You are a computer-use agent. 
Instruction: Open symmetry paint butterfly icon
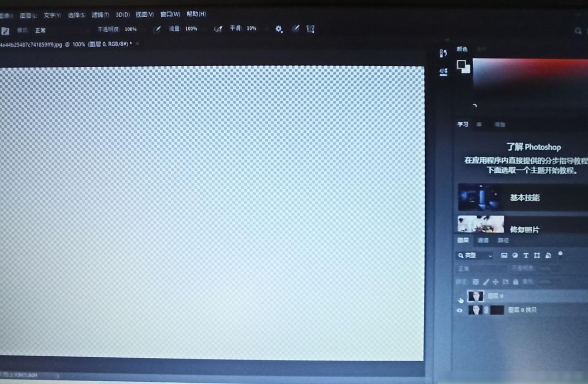[310, 29]
